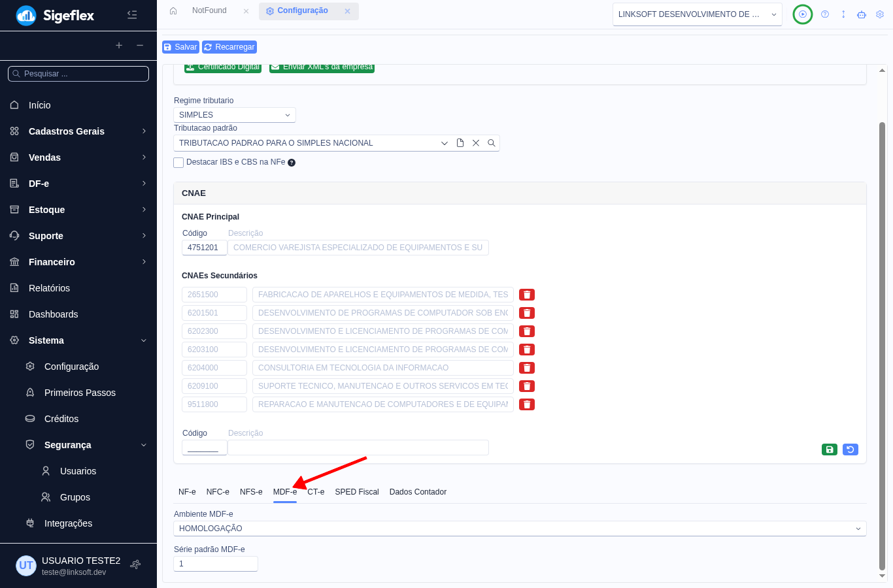Open Relatórios in the sidebar

78,288
